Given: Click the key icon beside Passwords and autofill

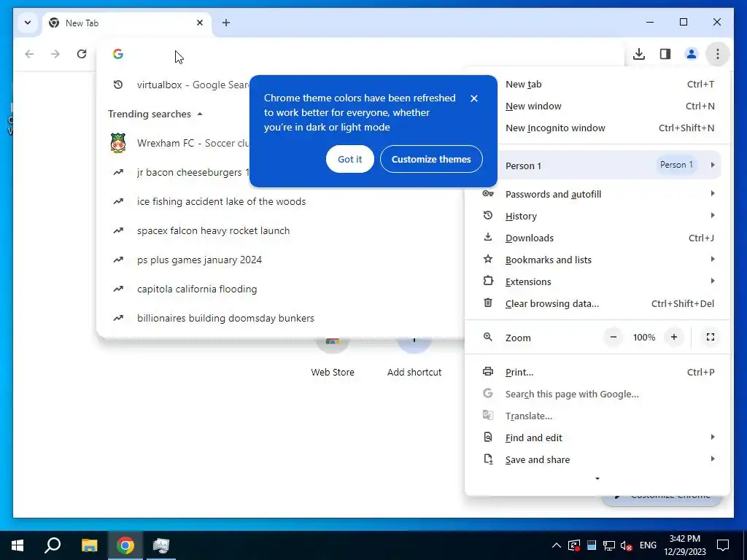Looking at the screenshot, I should tap(488, 193).
